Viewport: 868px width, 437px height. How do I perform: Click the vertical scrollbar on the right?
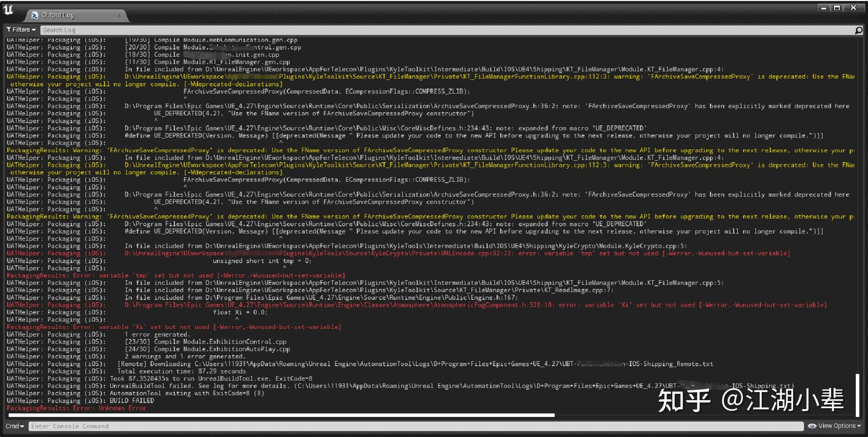point(858,395)
